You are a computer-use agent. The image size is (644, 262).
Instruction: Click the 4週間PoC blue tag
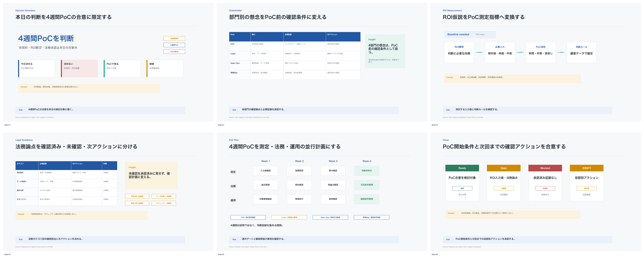coord(174,45)
